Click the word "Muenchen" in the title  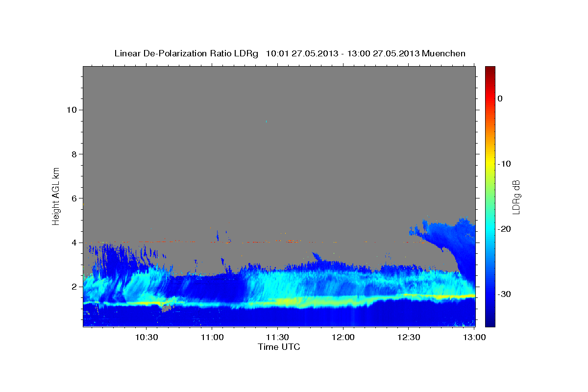[444, 53]
